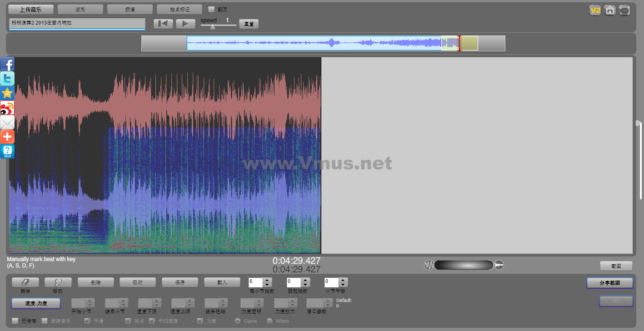Increase the 小节平移 value by one
This screenshot has height=331, width=644.
point(343,280)
